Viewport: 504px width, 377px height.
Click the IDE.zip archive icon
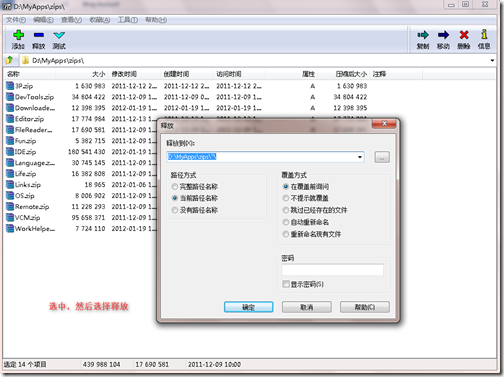click(10, 152)
